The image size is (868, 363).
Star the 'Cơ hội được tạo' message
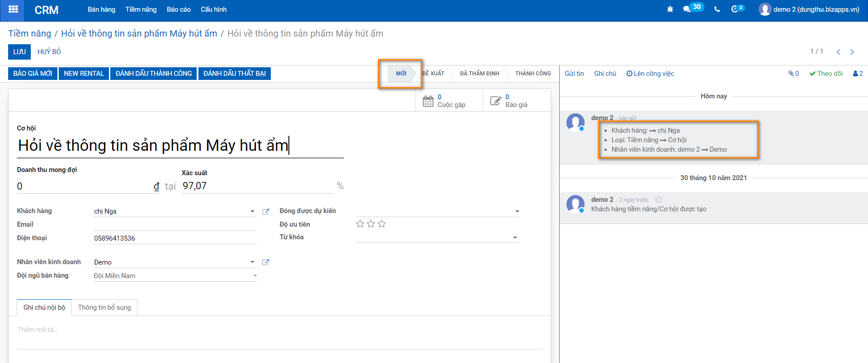[659, 200]
